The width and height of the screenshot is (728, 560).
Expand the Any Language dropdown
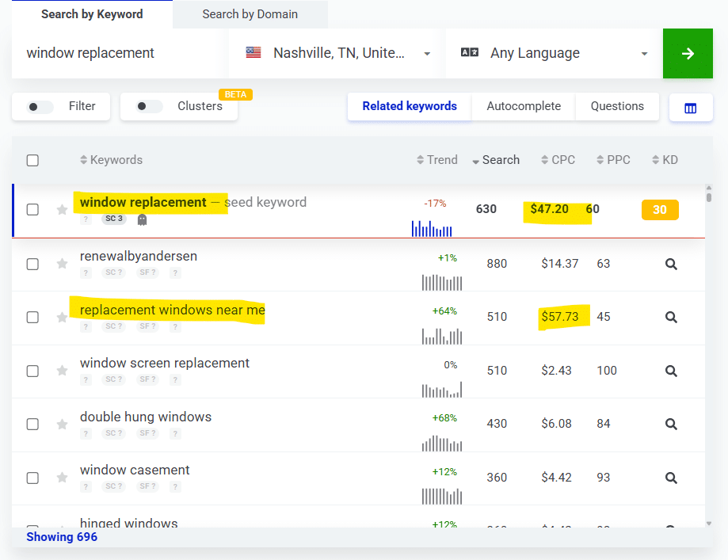coord(554,53)
